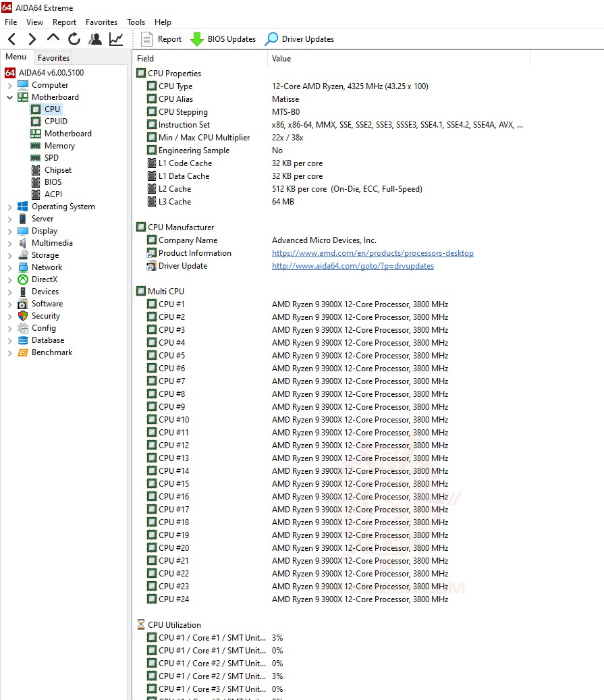
Task: Select the CPUID tree item
Action: click(x=49, y=122)
